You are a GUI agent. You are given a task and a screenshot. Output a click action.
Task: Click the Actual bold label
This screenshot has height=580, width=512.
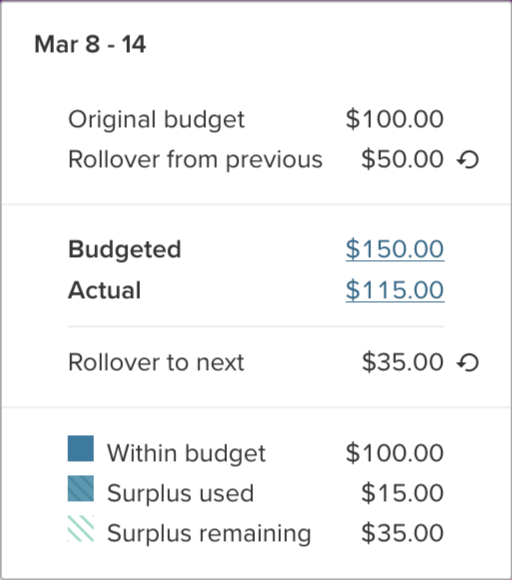[105, 290]
